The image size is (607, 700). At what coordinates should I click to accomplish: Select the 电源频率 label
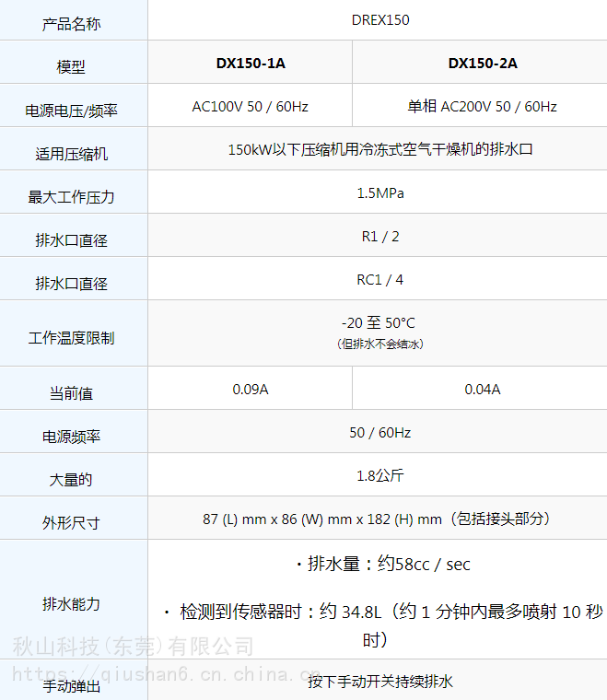point(72,437)
